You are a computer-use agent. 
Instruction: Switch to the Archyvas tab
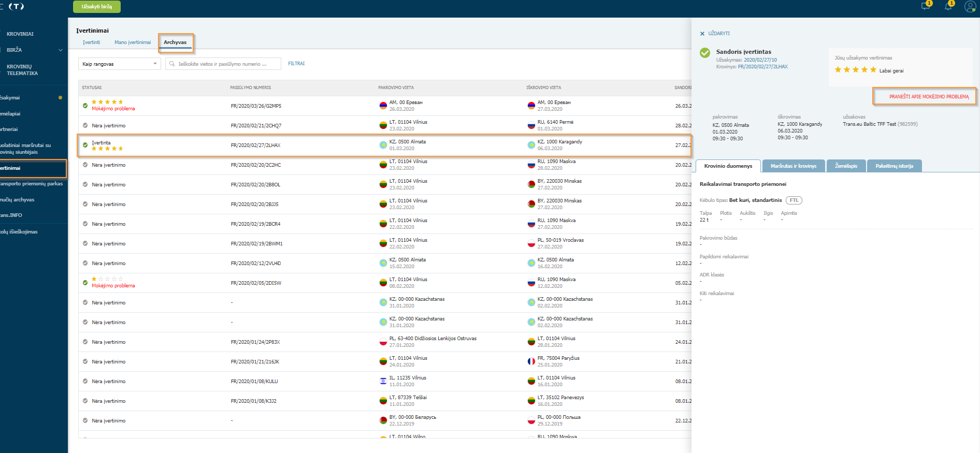(175, 42)
